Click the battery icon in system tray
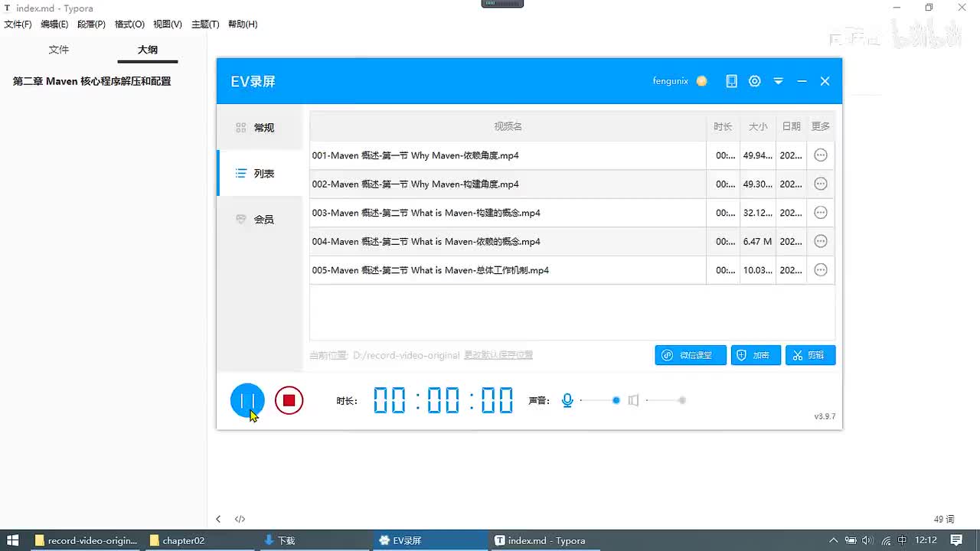 [x=850, y=540]
